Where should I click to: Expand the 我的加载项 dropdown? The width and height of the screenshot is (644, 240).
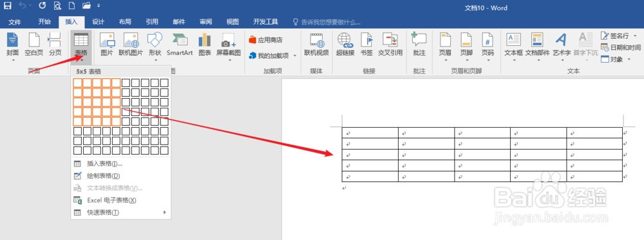click(294, 55)
